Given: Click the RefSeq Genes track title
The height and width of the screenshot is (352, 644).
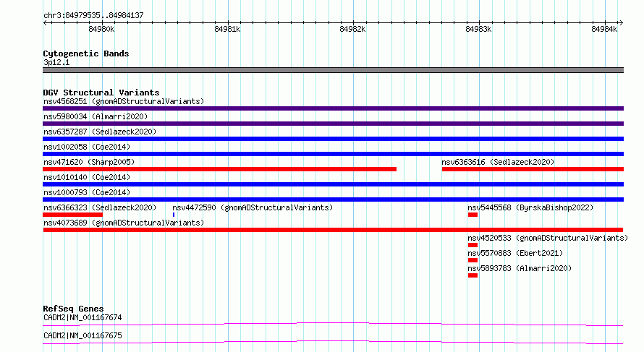Looking at the screenshot, I should [x=73, y=309].
